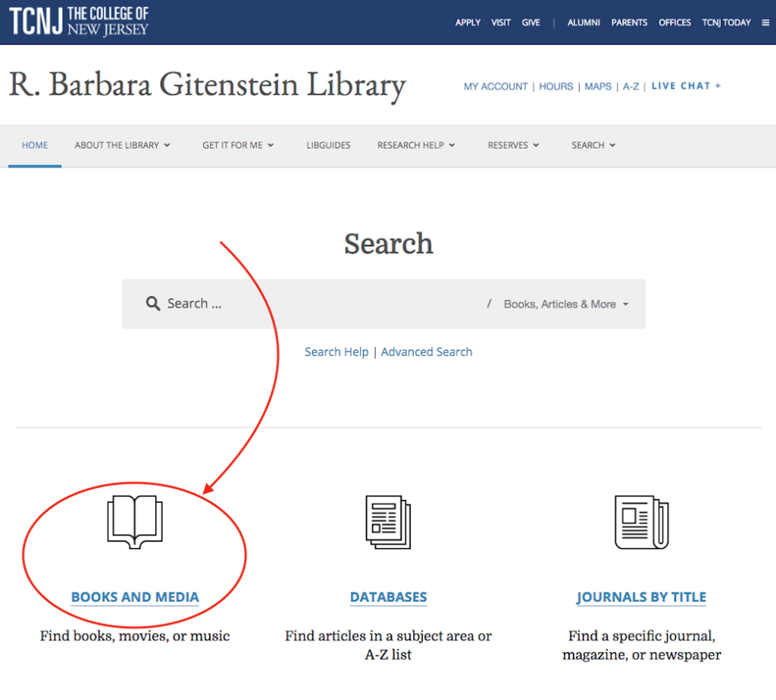Click the TCNJ College of New Jersey logo
This screenshot has height=700, width=776.
pyautogui.click(x=79, y=22)
